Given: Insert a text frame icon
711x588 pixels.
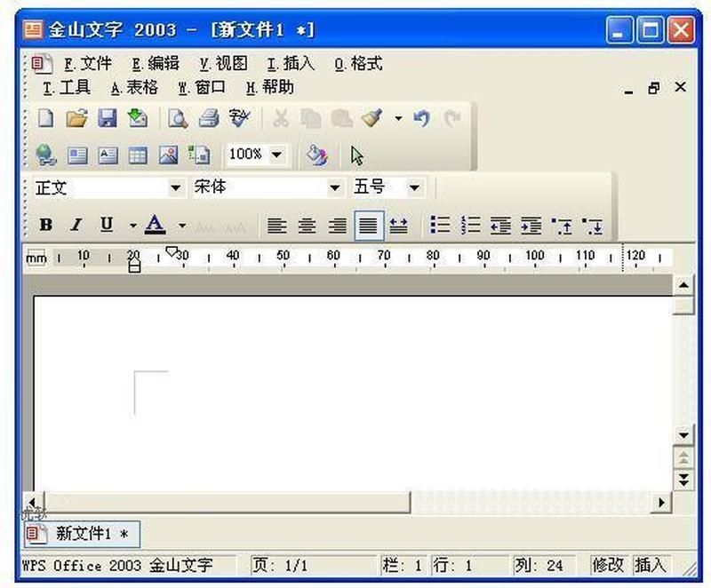Looking at the screenshot, I should (77, 155).
